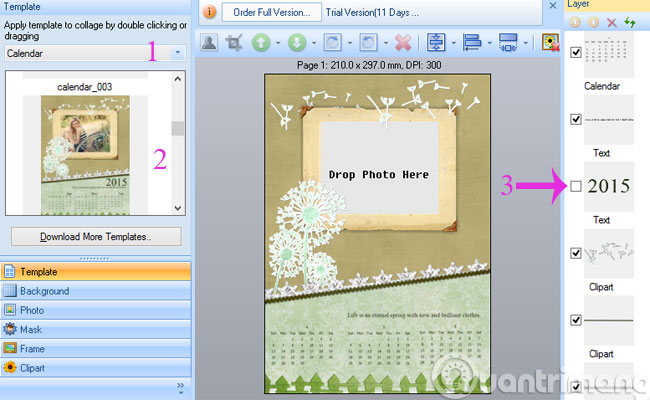This screenshot has width=650, height=400.
Task: Click the orange info icon
Action: tap(209, 12)
